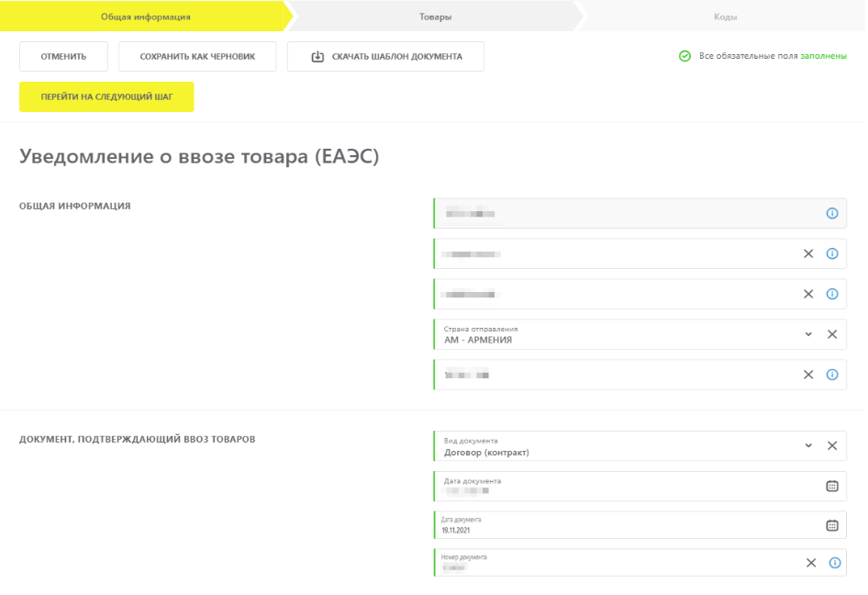Open the Товары step tab
Viewport: 868px width, 595px height.
coord(435,17)
